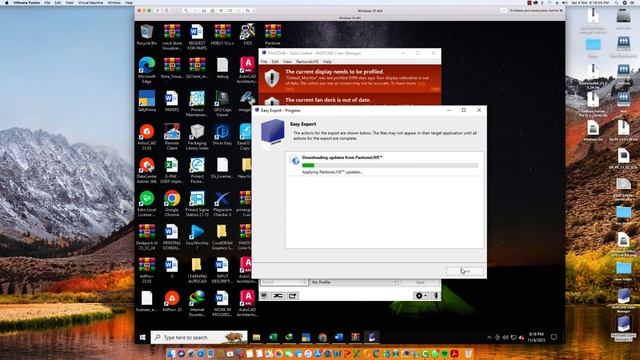Select PANTONE Color Manager icon on Mac desktop
Screen dimensions: 640x360
point(623,301)
